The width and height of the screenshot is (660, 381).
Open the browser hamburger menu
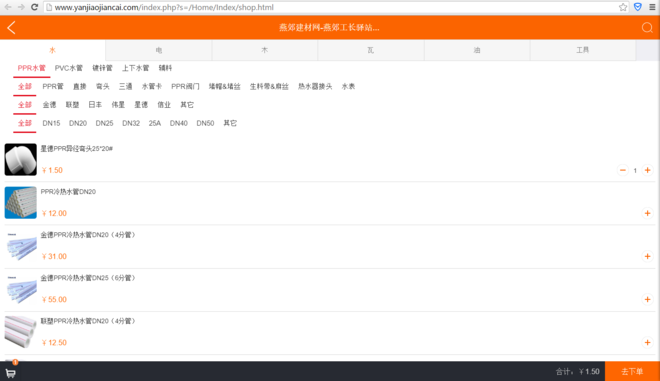click(652, 7)
